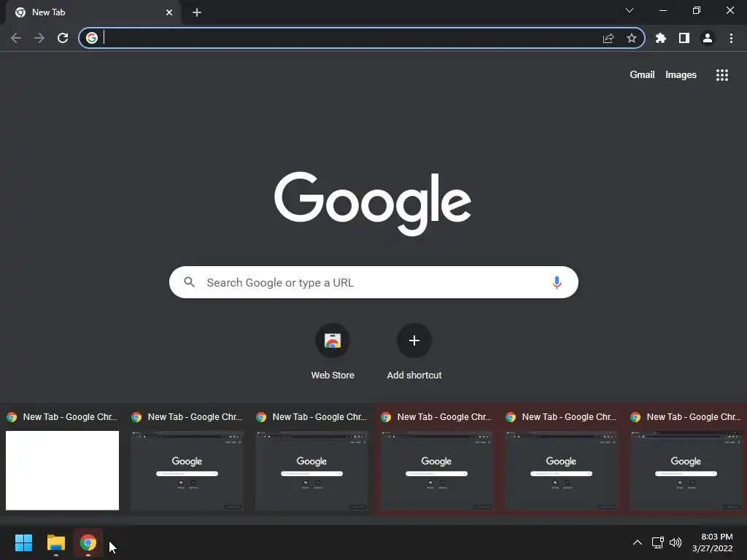Open a new tab with plus button

pyautogui.click(x=197, y=12)
